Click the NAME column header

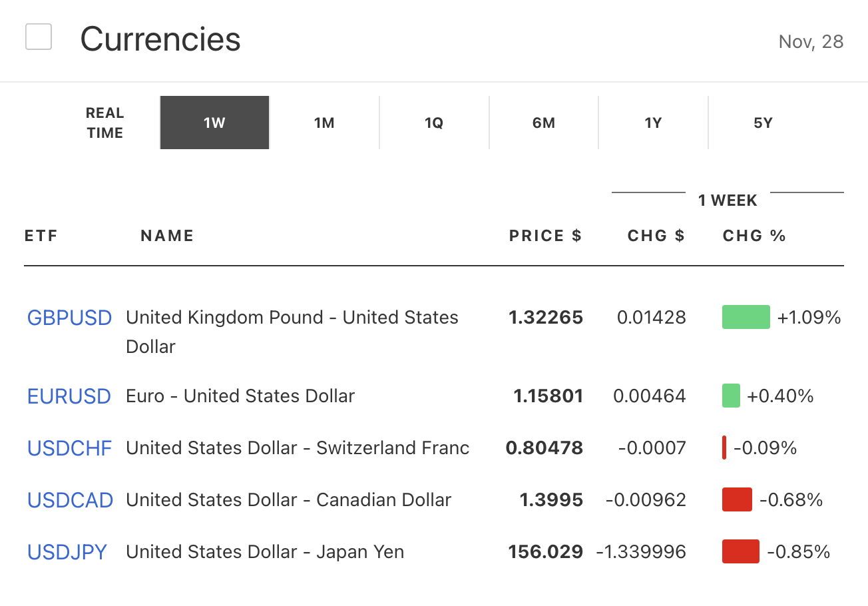point(167,236)
